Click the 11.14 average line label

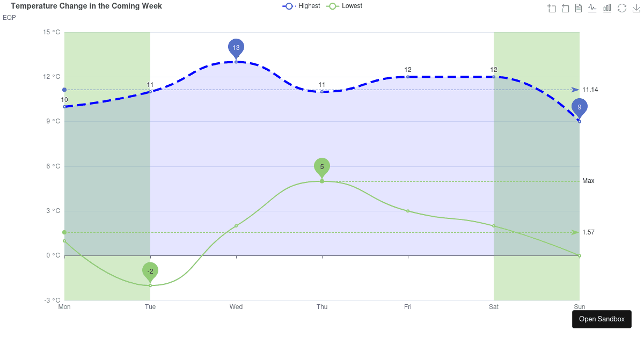coord(590,90)
